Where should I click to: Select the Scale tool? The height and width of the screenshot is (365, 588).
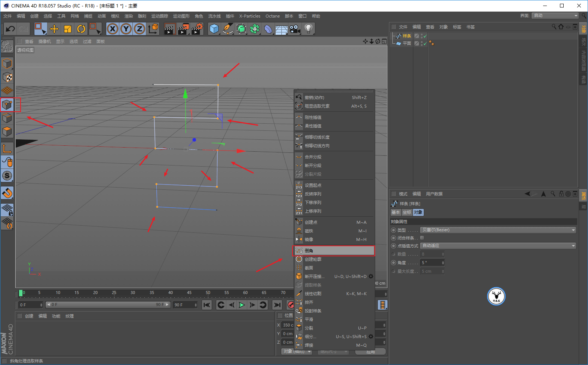coord(68,29)
